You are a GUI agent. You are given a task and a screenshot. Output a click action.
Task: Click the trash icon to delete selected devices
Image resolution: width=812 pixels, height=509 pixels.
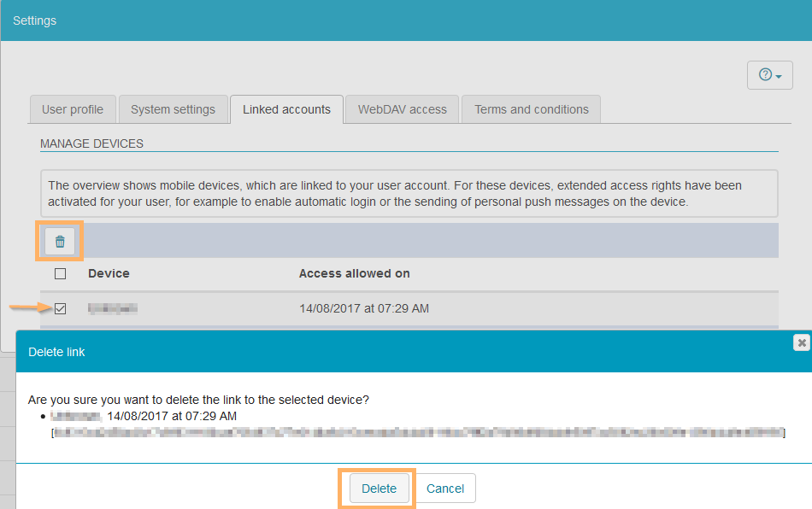coord(60,242)
